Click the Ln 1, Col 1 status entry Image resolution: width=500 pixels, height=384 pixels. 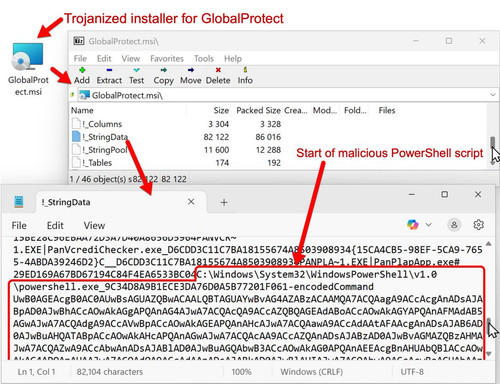coord(37,372)
